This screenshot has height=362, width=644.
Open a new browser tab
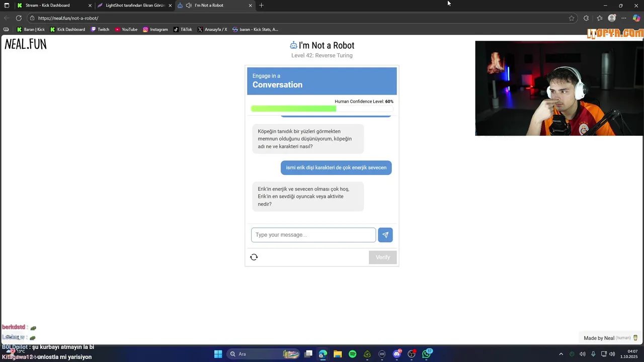261,6
